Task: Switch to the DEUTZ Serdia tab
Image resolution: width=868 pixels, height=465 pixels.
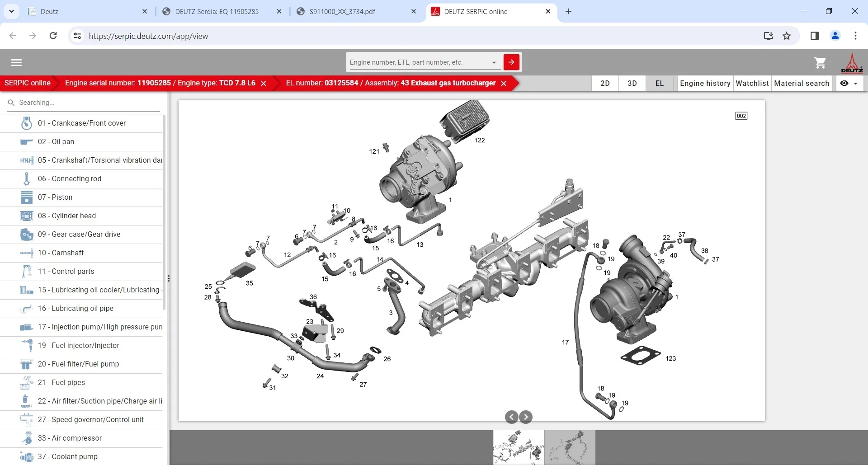Action: (216, 11)
